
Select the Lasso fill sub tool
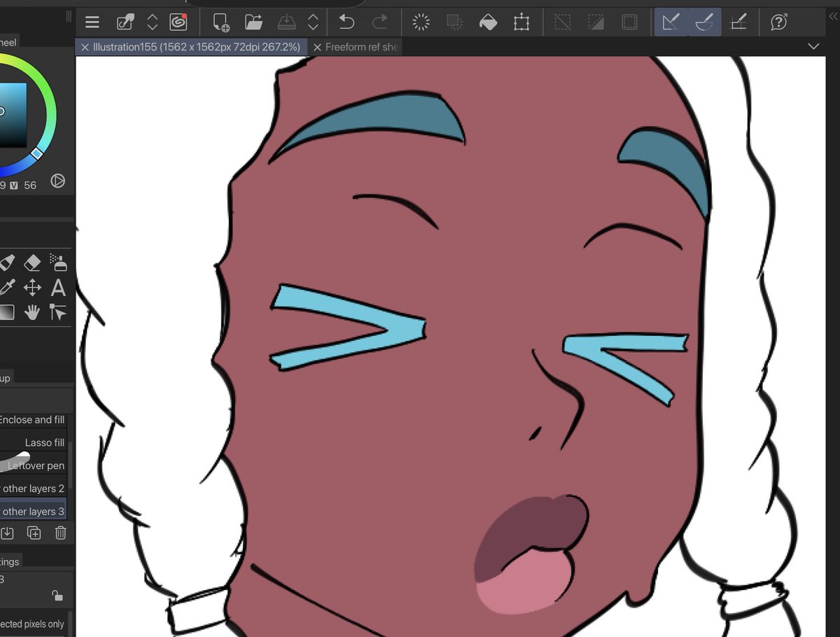click(x=32, y=442)
